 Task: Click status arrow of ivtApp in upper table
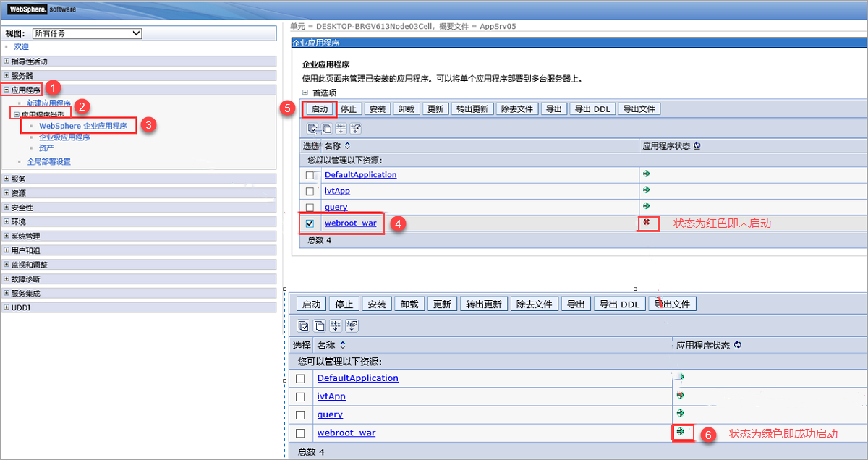[646, 189]
